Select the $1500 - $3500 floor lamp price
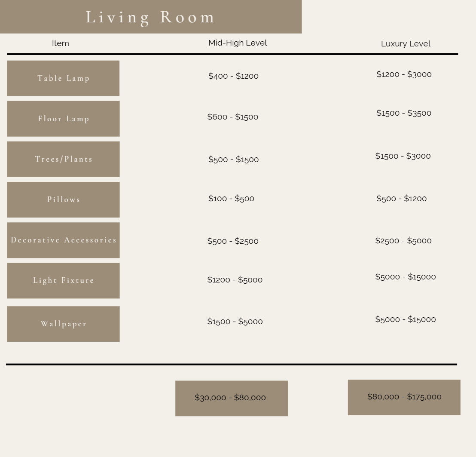Screen dimensions: 476x457 coord(404,113)
